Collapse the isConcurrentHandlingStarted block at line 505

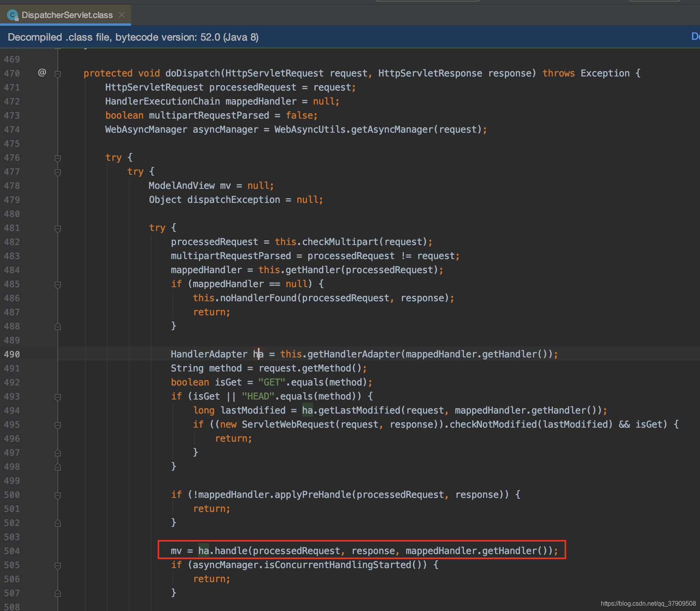tap(58, 565)
